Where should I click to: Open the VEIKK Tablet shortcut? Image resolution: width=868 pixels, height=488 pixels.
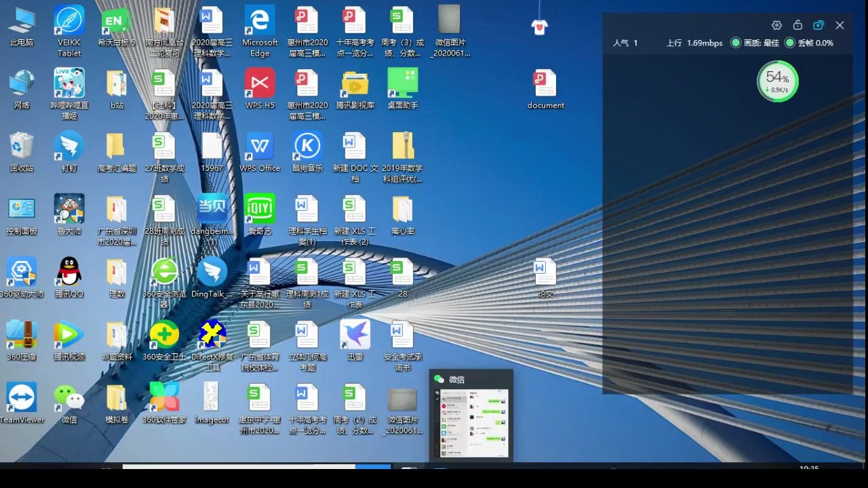coord(69,31)
